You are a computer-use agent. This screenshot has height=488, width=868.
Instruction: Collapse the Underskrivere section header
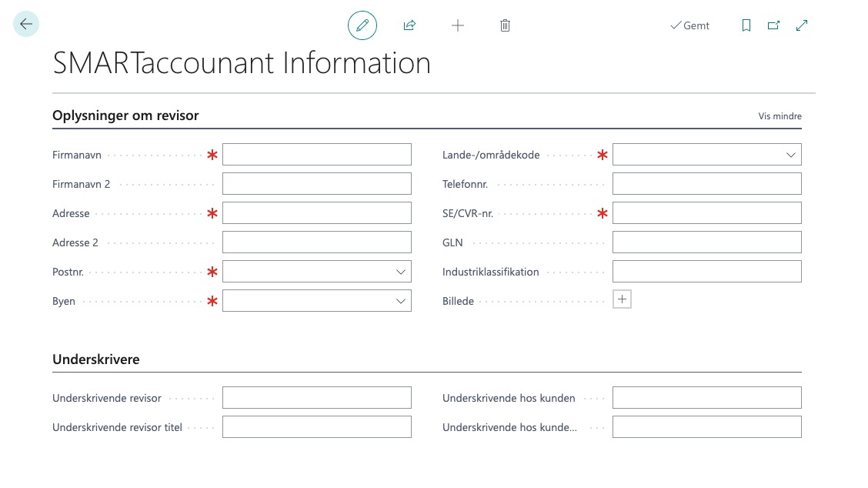pyautogui.click(x=96, y=359)
